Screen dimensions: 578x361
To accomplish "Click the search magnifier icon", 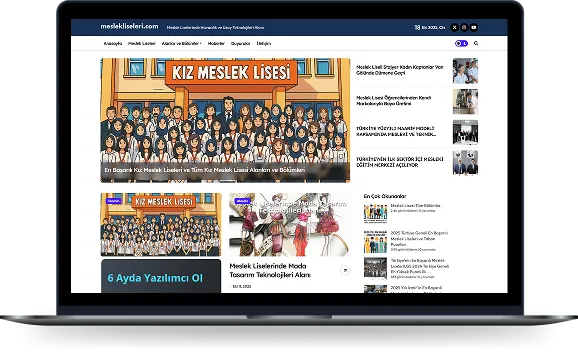I will [x=476, y=43].
